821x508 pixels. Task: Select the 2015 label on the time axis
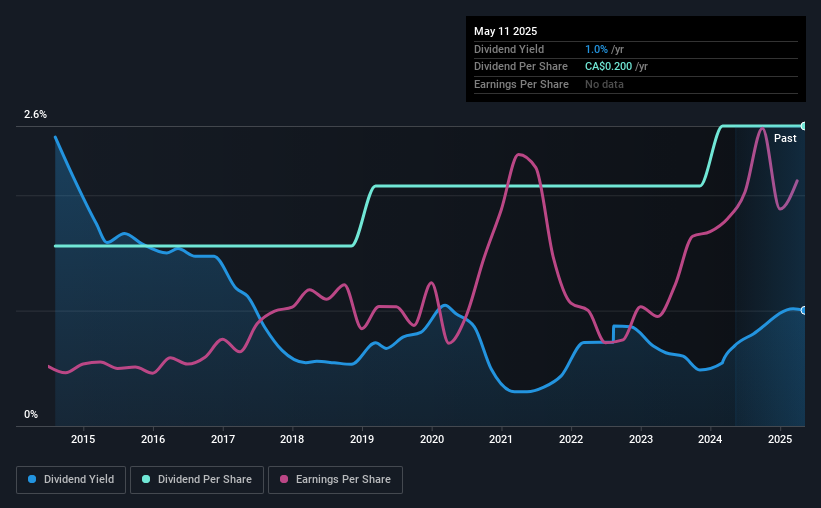click(x=83, y=439)
